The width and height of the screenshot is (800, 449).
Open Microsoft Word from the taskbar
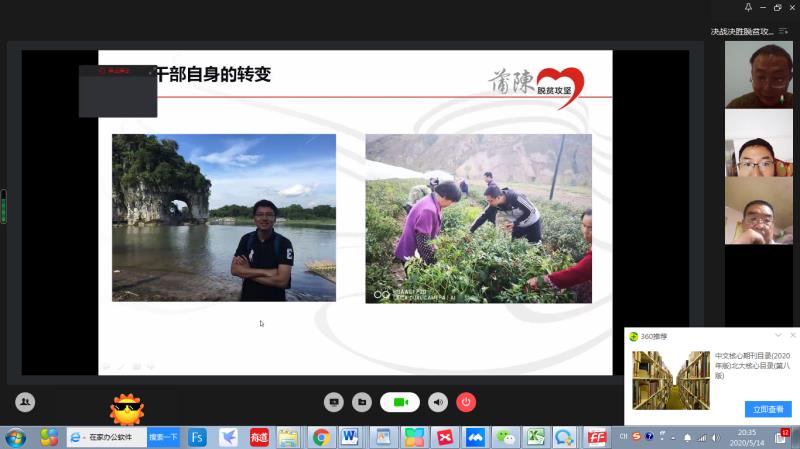click(x=349, y=437)
